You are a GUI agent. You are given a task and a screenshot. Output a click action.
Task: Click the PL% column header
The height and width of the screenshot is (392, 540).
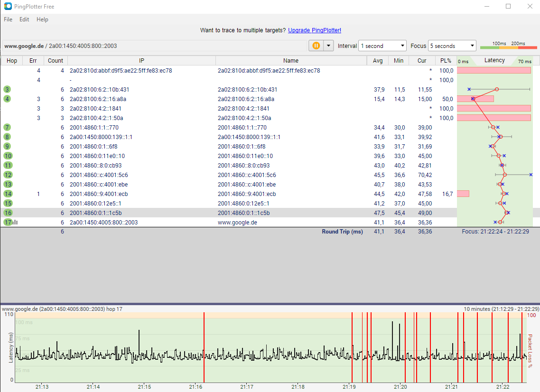tap(446, 61)
